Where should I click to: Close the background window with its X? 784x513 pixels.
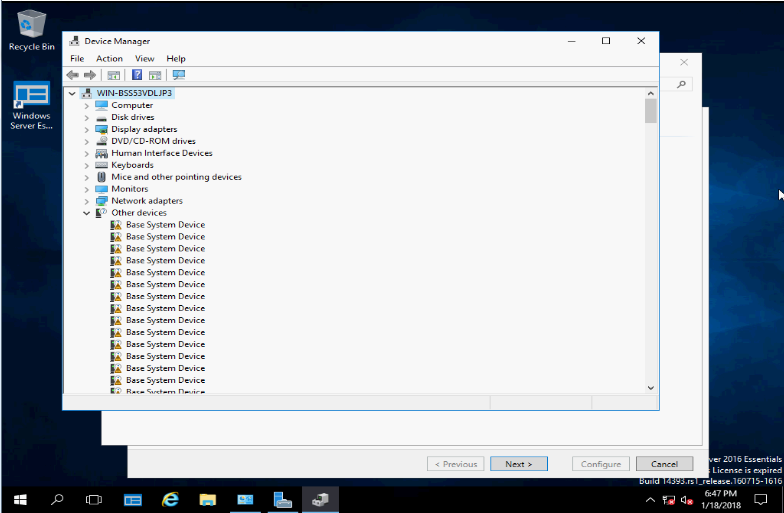(x=684, y=62)
